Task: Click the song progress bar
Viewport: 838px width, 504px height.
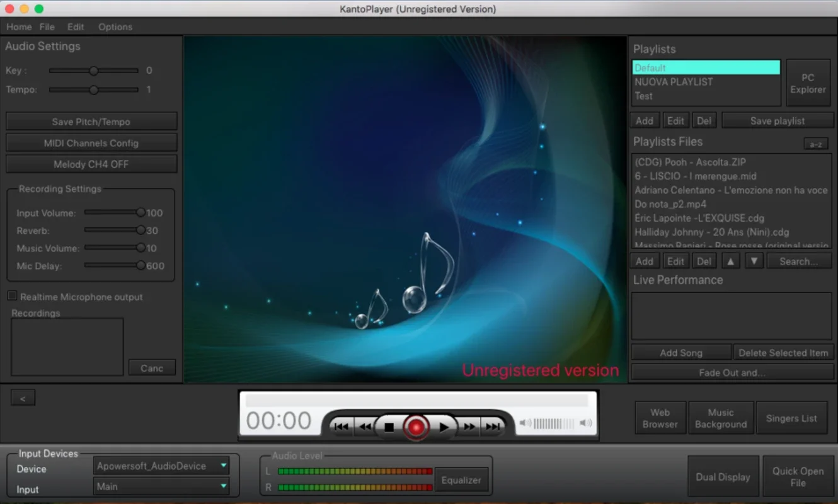Action: 416,401
